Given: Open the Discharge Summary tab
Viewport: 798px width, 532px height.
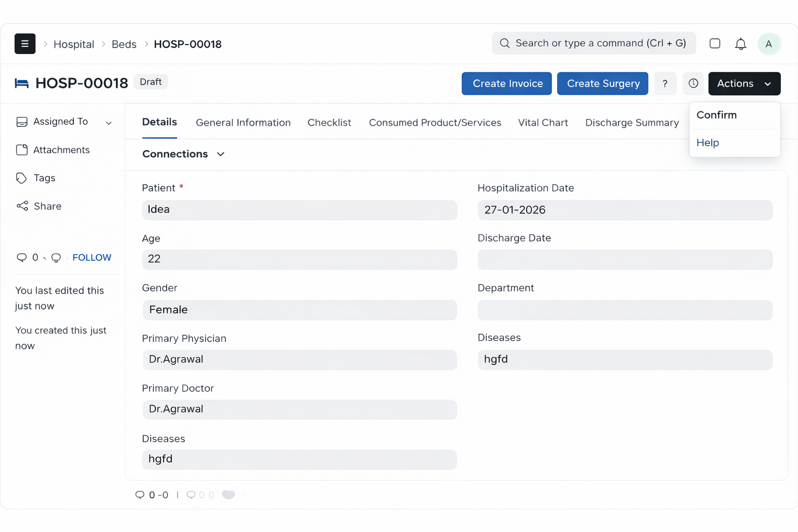Looking at the screenshot, I should [x=632, y=123].
